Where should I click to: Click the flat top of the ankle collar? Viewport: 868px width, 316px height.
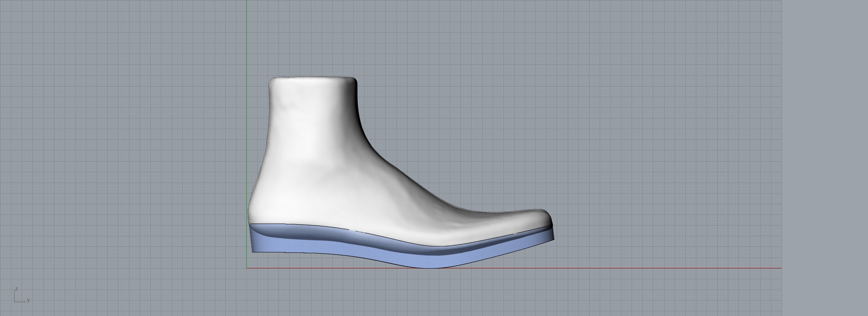tap(312, 78)
